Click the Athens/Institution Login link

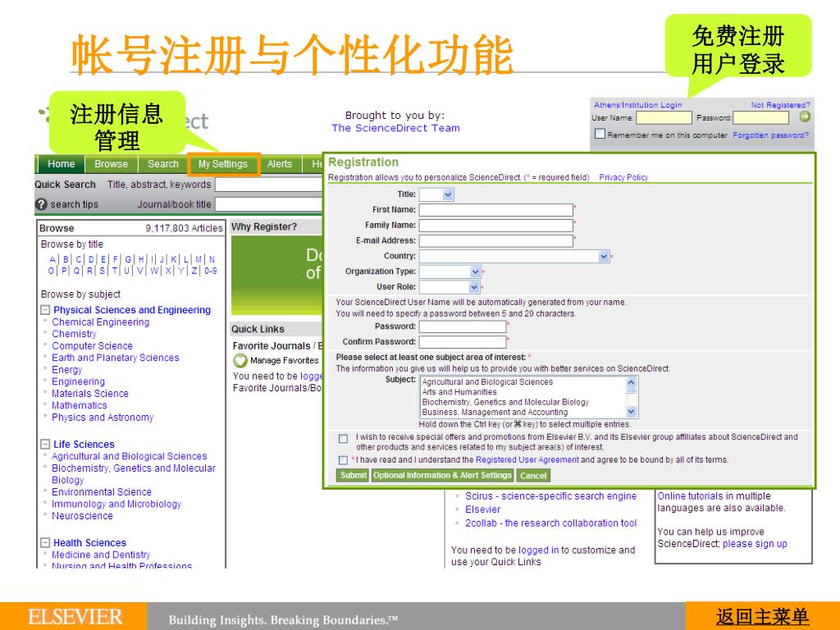coord(637,105)
